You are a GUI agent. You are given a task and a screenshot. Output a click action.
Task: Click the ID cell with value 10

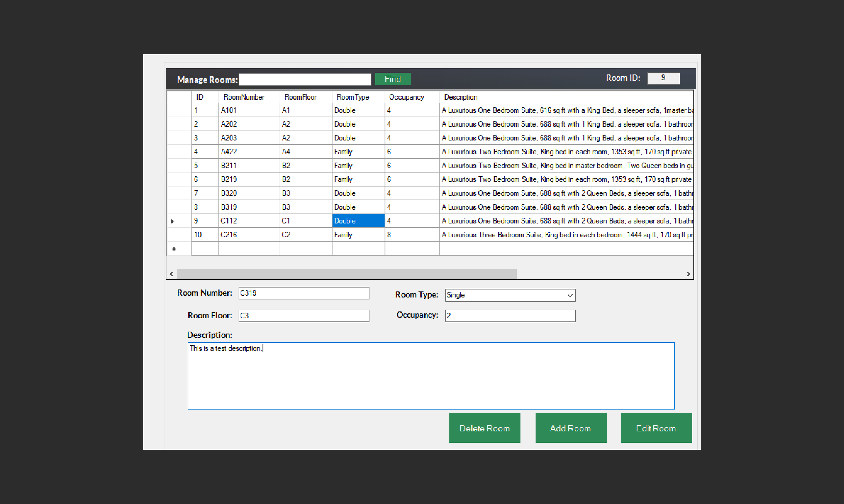tap(205, 235)
